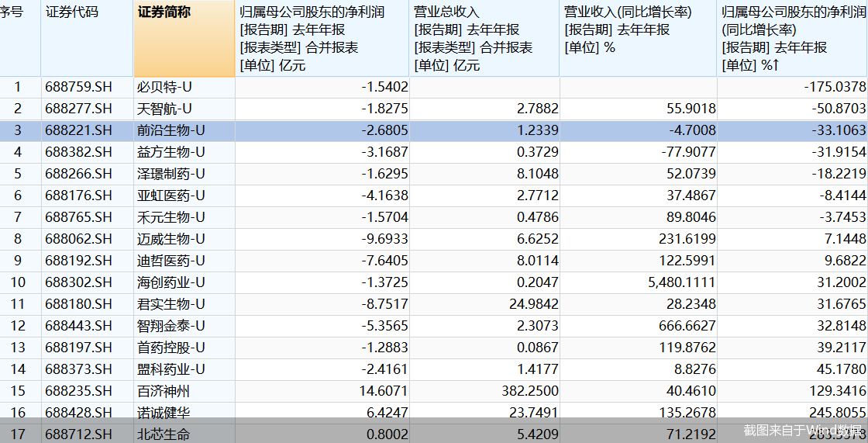Click stock code 688382.SH
Viewport: 868px width, 443px height.
point(78,152)
